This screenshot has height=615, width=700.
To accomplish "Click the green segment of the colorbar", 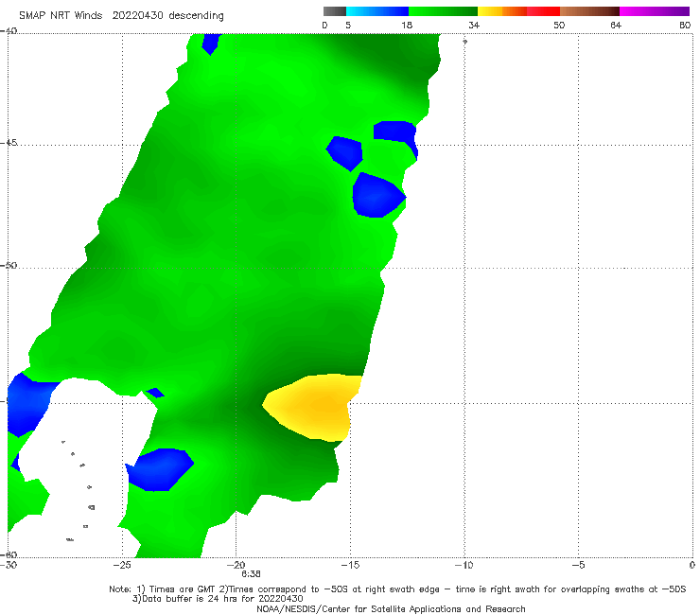I will click(443, 11).
